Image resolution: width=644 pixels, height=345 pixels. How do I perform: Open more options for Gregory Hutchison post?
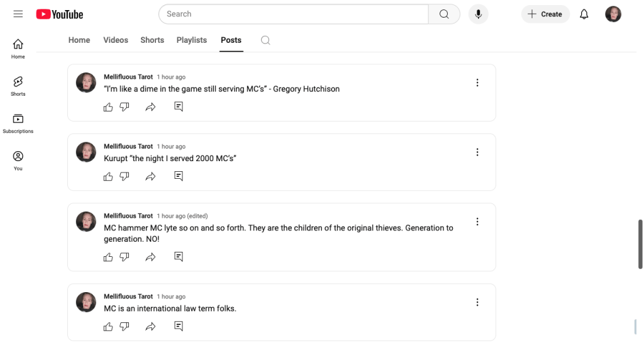477,82
